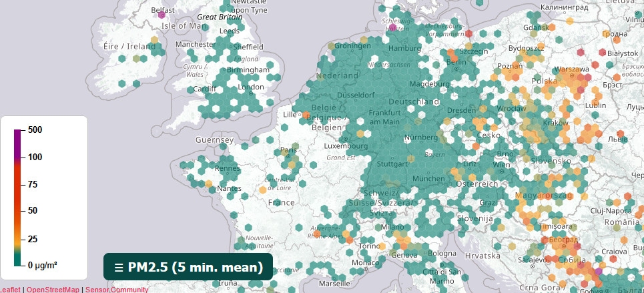Open the Leaflet attribution link

click(x=10, y=290)
